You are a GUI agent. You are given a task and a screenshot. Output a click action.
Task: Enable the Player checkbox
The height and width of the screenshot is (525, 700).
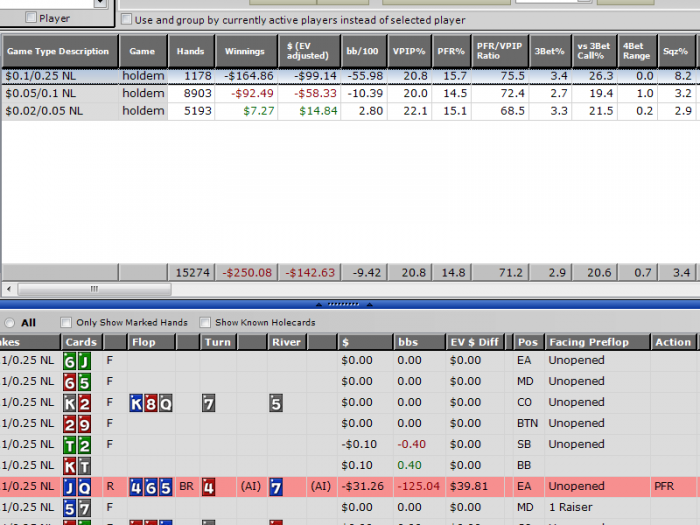point(31,18)
